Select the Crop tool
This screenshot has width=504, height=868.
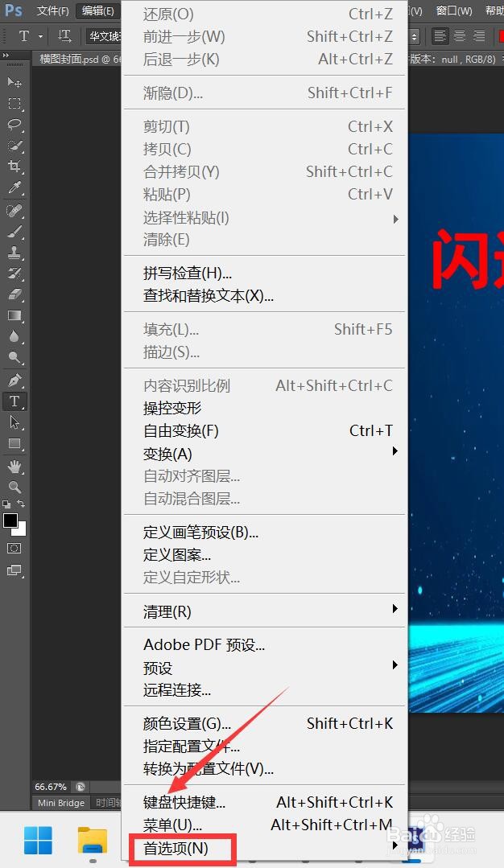point(14,166)
